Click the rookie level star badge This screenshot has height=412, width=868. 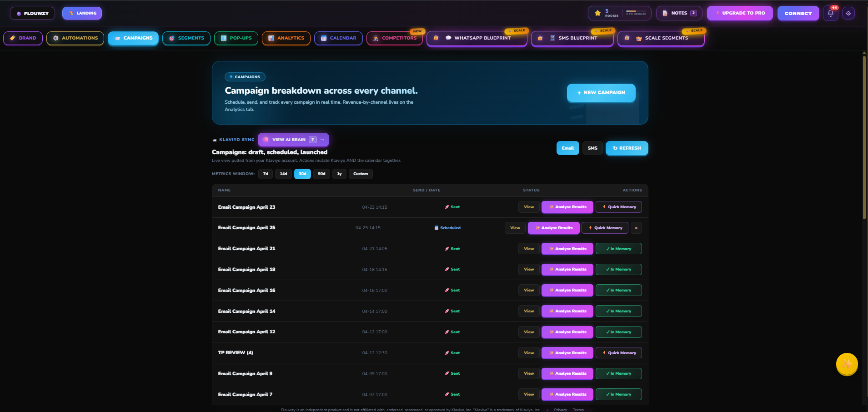coord(597,13)
